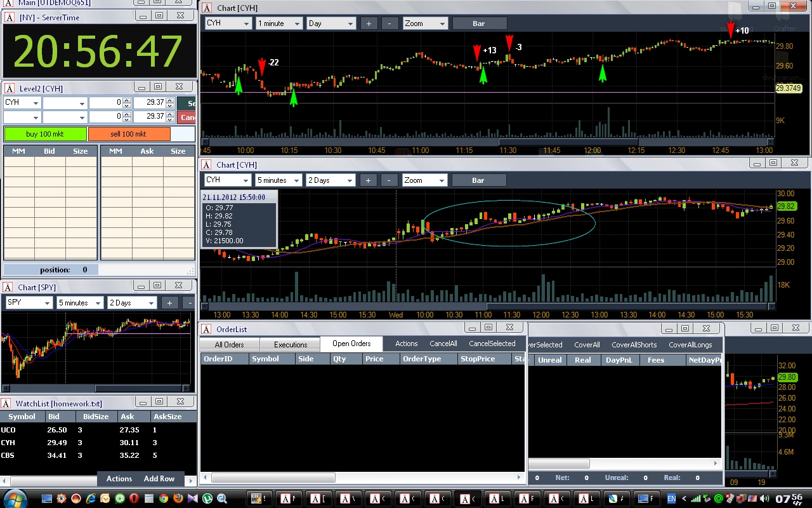The image size is (812, 508).
Task: Click the network signal tray icon
Action: click(696, 499)
